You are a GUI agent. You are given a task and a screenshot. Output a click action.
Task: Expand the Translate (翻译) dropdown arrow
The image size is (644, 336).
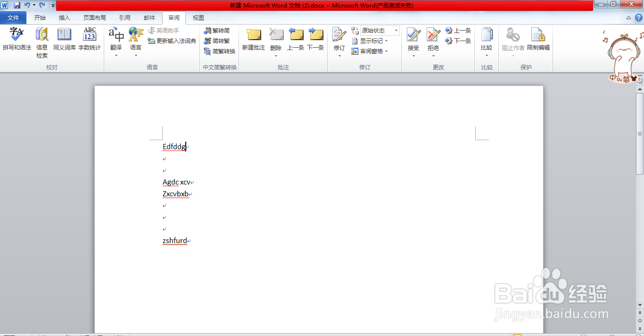[x=116, y=56]
